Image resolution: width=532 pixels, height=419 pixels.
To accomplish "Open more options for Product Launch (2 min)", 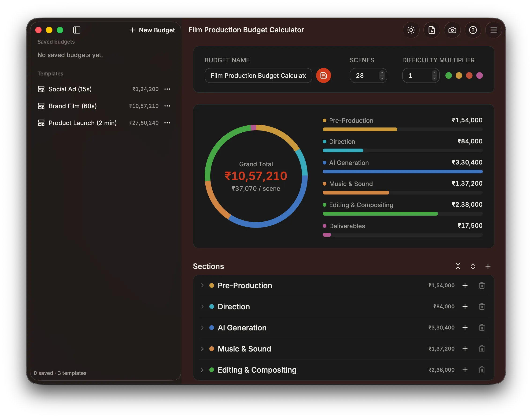I will 167,123.
